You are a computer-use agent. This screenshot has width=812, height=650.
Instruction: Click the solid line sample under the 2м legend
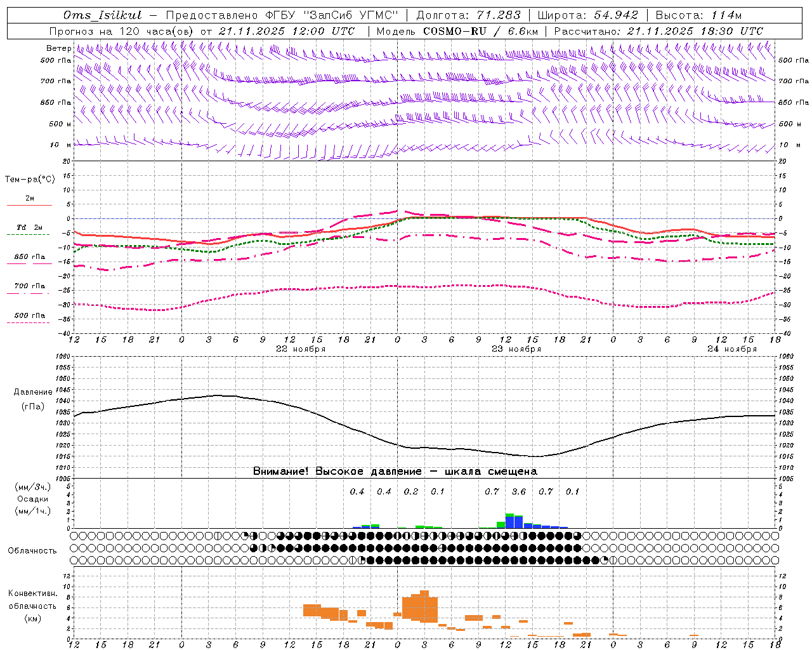pyautogui.click(x=29, y=205)
